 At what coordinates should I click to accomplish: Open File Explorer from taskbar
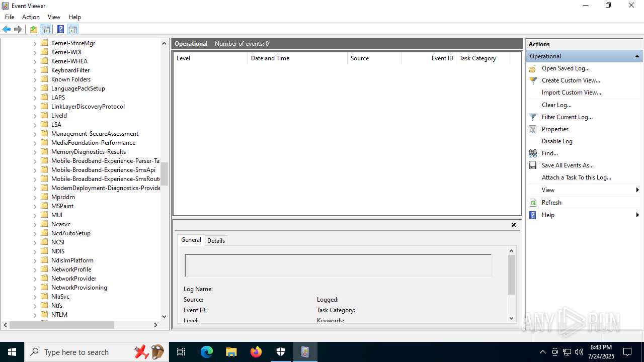(x=231, y=352)
